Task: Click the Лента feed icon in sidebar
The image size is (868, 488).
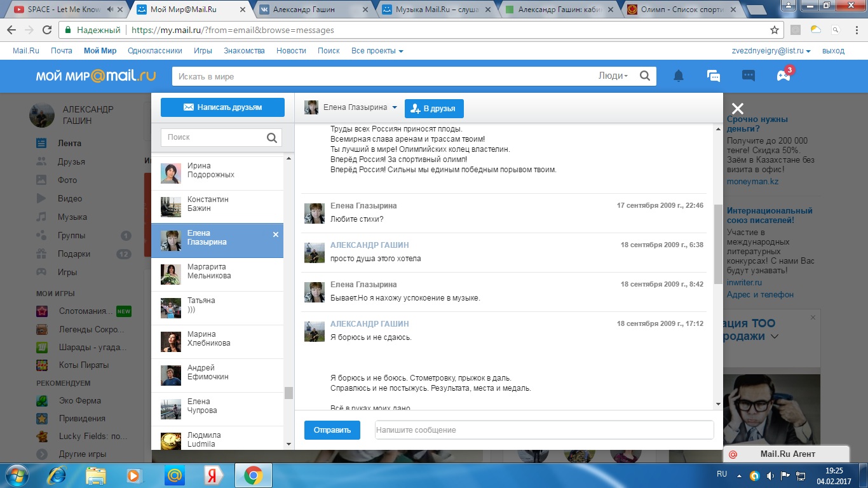Action: click(x=42, y=143)
